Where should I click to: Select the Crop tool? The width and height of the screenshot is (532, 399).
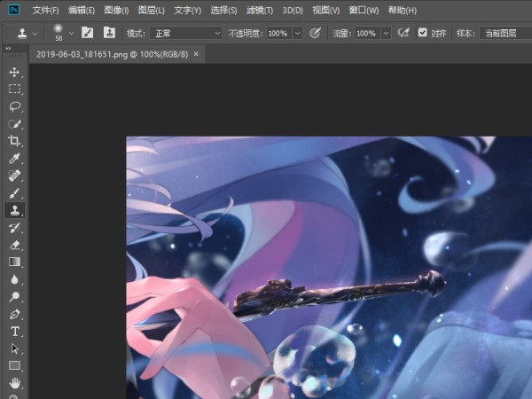[x=14, y=141]
